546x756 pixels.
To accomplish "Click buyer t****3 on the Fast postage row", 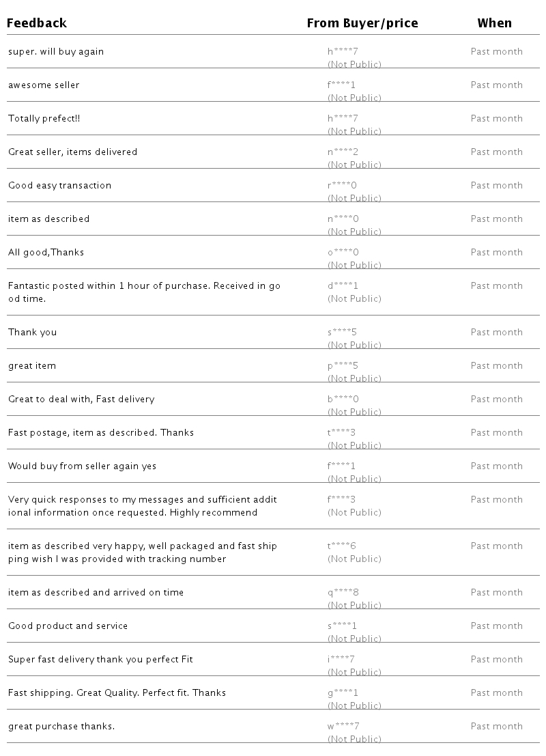I will coord(341,432).
